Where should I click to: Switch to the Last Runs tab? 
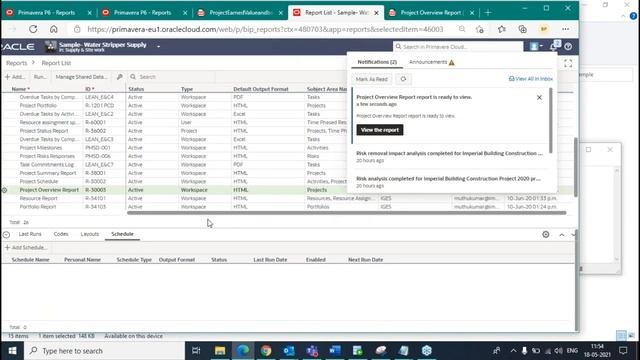30,234
